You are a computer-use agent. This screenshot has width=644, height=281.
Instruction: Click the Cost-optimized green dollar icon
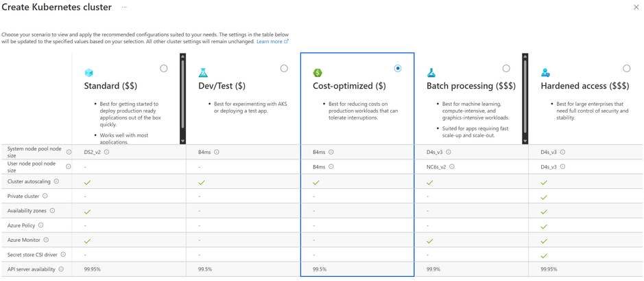point(318,73)
